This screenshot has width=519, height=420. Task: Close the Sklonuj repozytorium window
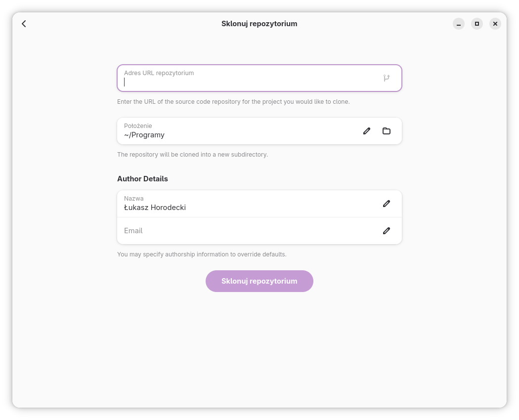tap(495, 24)
